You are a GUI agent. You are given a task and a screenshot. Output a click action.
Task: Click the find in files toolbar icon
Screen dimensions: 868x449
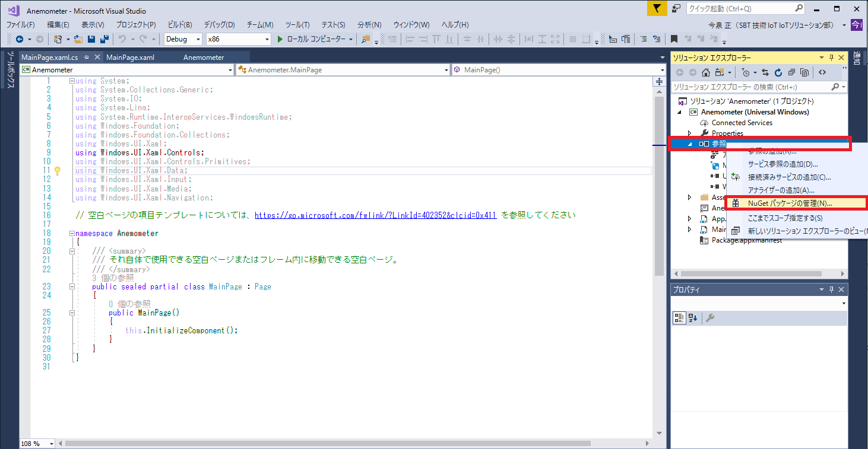pos(366,39)
